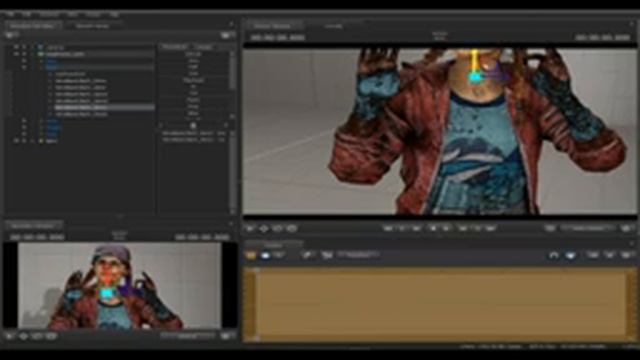Screen dimensions: 640x360
Task: Select the highlighted bone row in the tree
Action: 104,107
